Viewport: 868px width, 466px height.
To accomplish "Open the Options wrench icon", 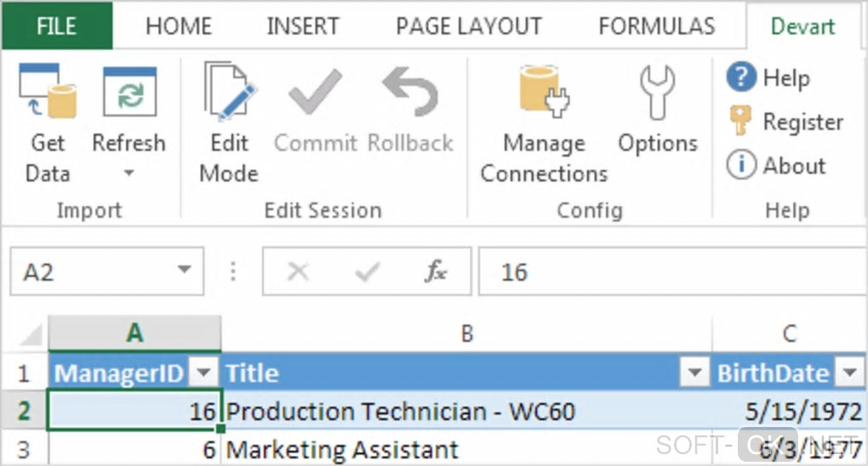I will pos(657,94).
